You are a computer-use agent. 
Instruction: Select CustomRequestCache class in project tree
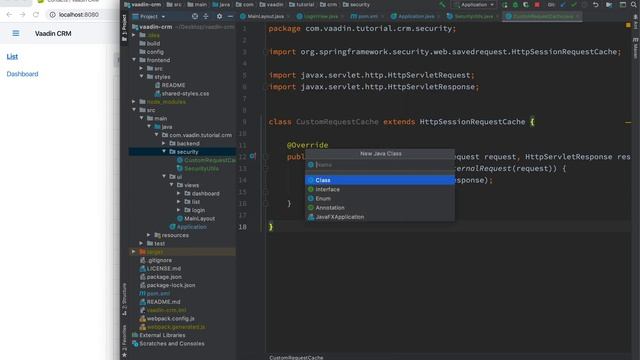click(206, 160)
